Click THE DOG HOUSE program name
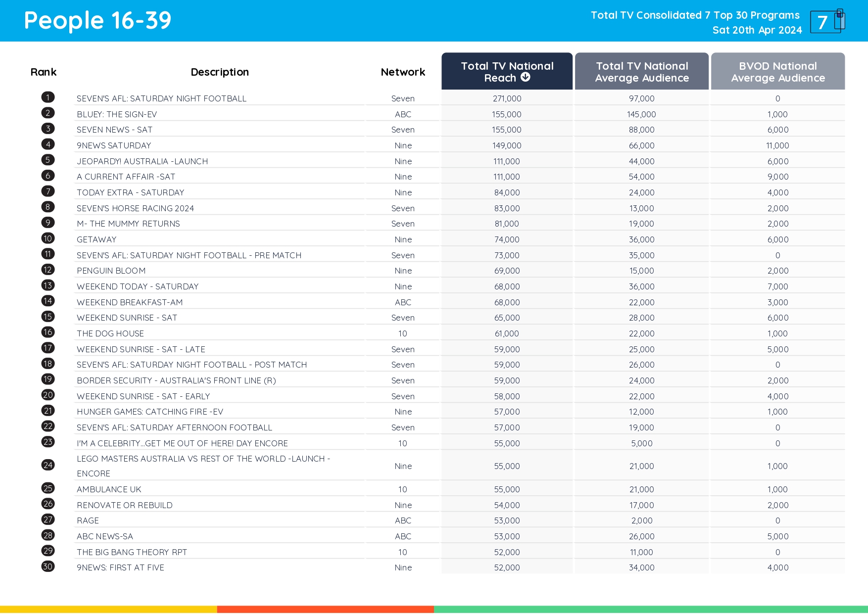This screenshot has width=868, height=614. 110,334
